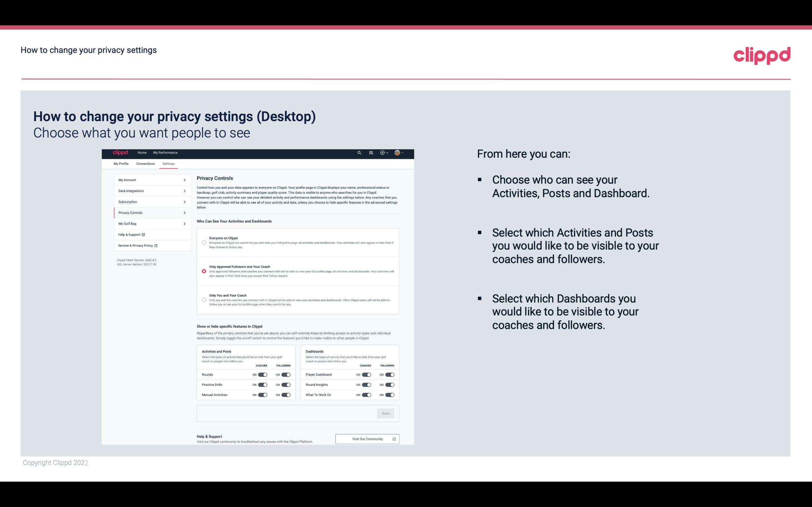Select the Everyone on Clippd radio button

pos(203,243)
